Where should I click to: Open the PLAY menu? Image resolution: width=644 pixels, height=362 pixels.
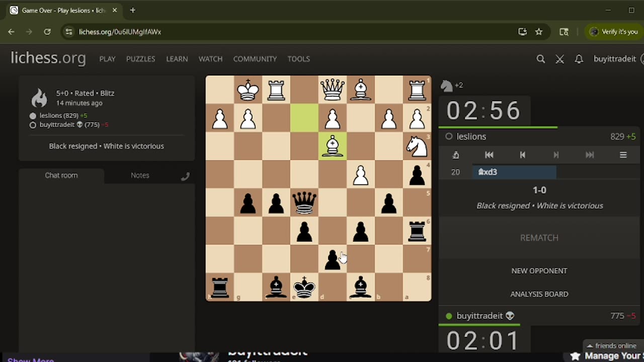[107, 59]
